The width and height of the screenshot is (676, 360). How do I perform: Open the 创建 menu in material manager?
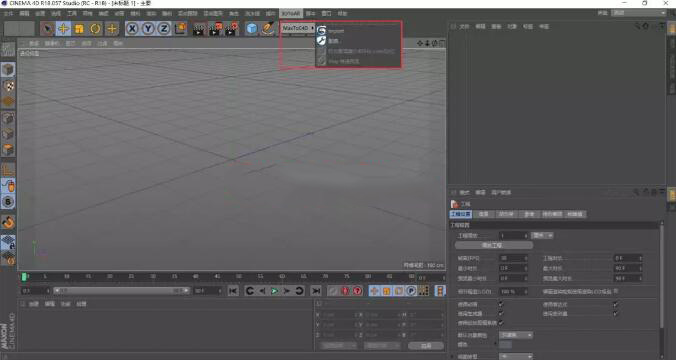click(34, 304)
